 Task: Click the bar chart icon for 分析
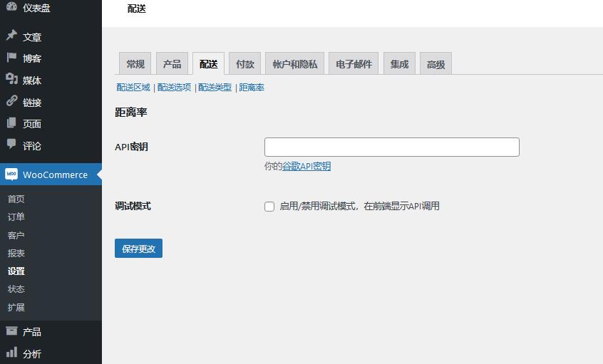(11, 353)
